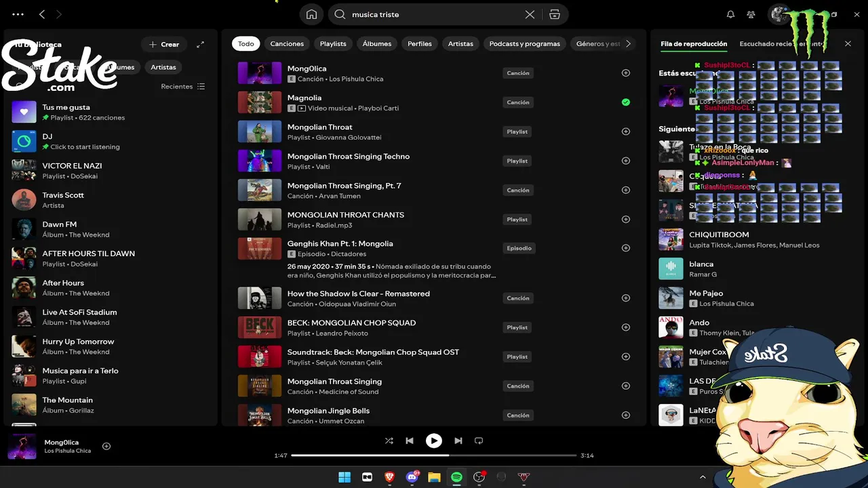Add Mongolian Throat playlist with plus icon
This screenshot has width=868, height=488.
click(x=626, y=131)
